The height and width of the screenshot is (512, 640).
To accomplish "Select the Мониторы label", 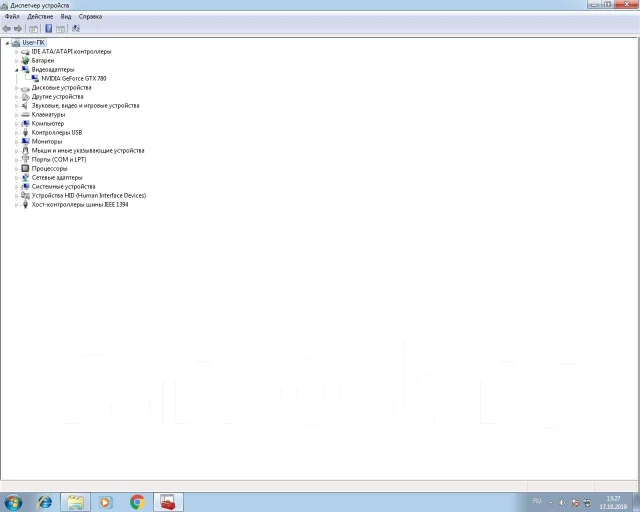I will 47,141.
